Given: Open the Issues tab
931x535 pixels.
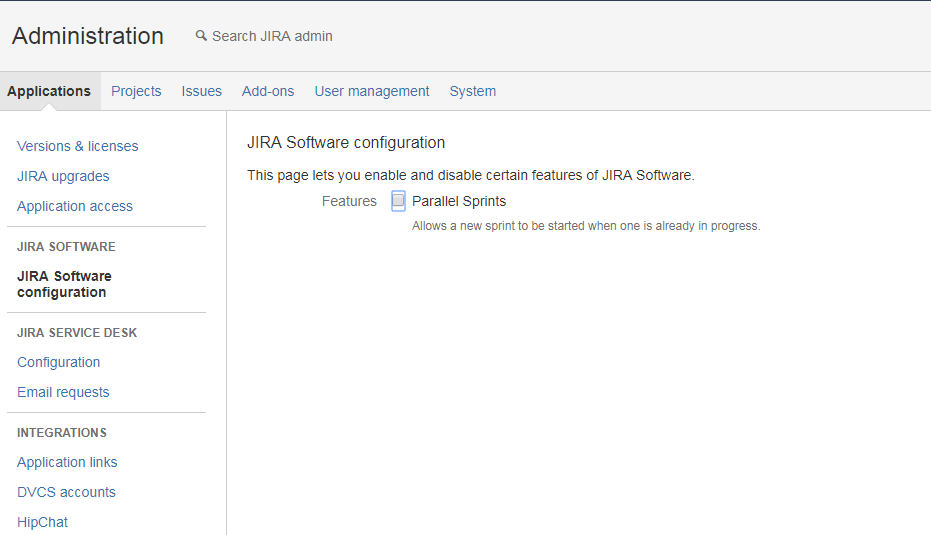Looking at the screenshot, I should point(201,91).
